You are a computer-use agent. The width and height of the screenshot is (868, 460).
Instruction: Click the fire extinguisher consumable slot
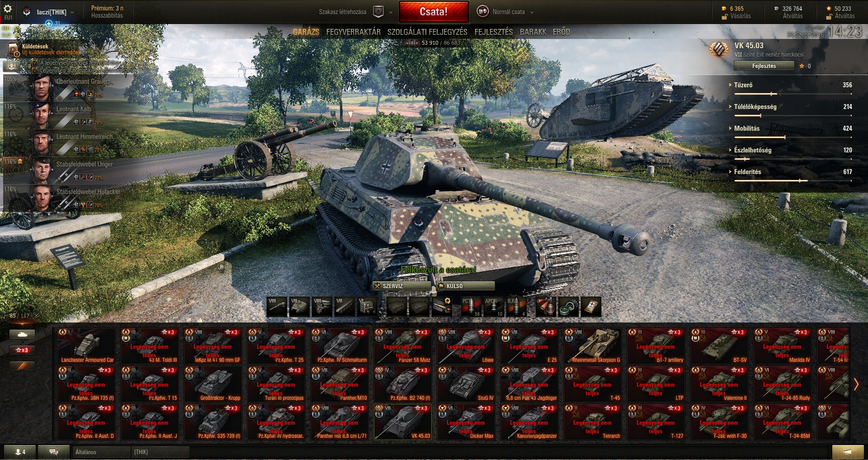point(546,307)
